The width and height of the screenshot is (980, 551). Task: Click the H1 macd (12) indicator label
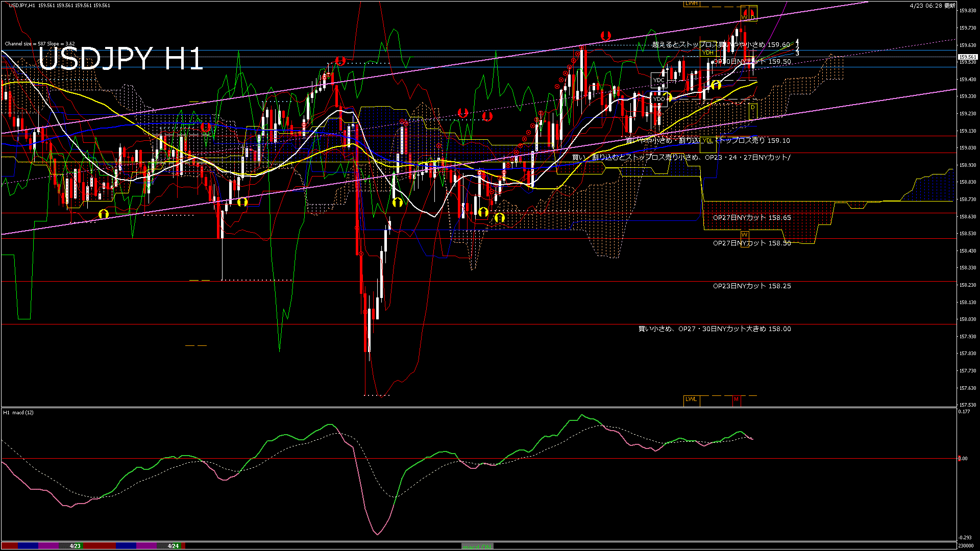[x=18, y=412]
